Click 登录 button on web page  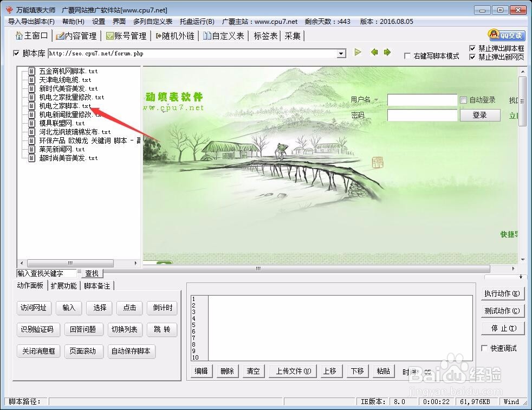tap(480, 115)
